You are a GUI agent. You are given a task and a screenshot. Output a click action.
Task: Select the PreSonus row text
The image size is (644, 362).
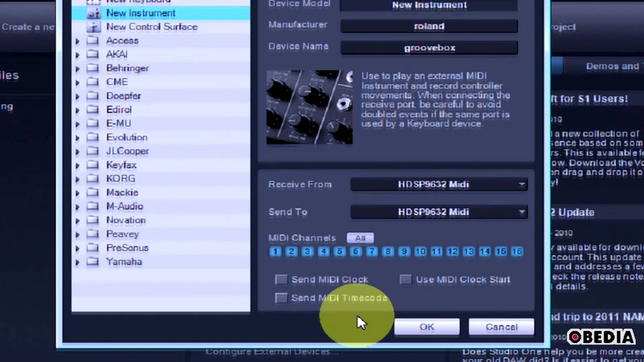click(x=127, y=248)
